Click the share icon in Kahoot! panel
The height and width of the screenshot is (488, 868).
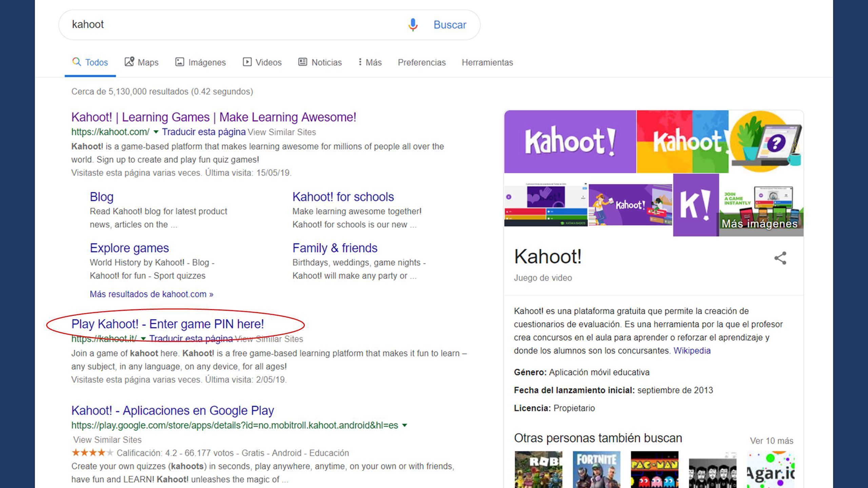click(x=780, y=258)
